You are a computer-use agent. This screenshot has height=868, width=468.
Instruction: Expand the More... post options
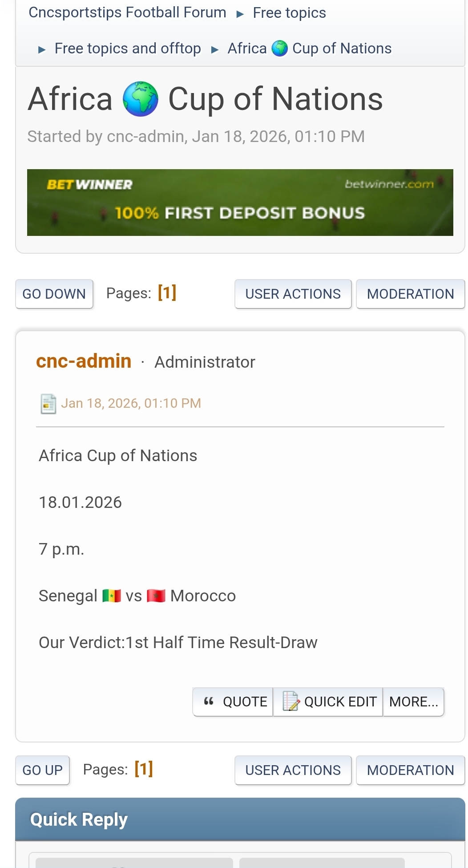413,702
